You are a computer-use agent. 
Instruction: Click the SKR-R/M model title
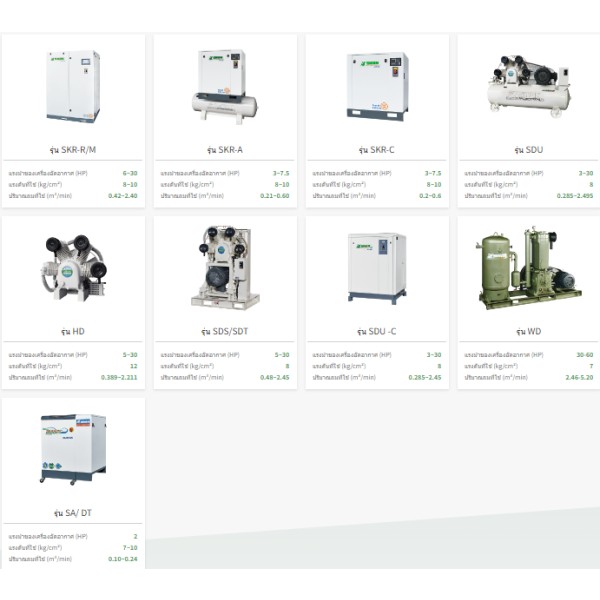(73, 150)
